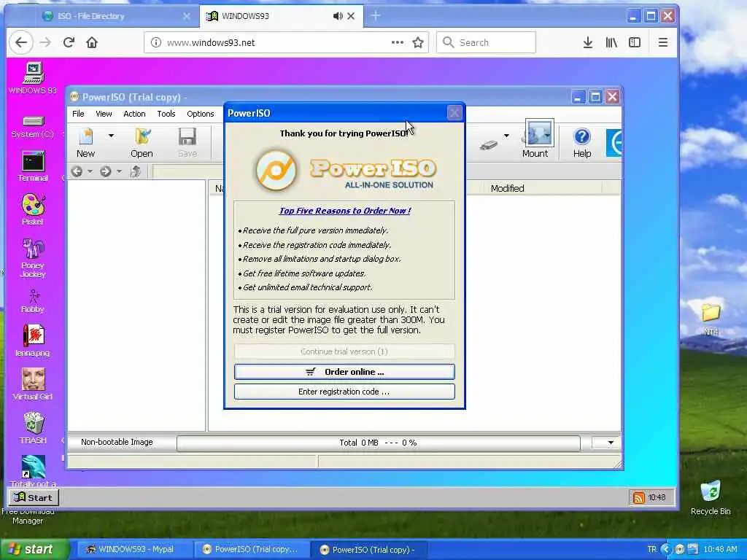Open the Poney Jockey icon
The width and height of the screenshot is (747, 560).
(x=33, y=257)
